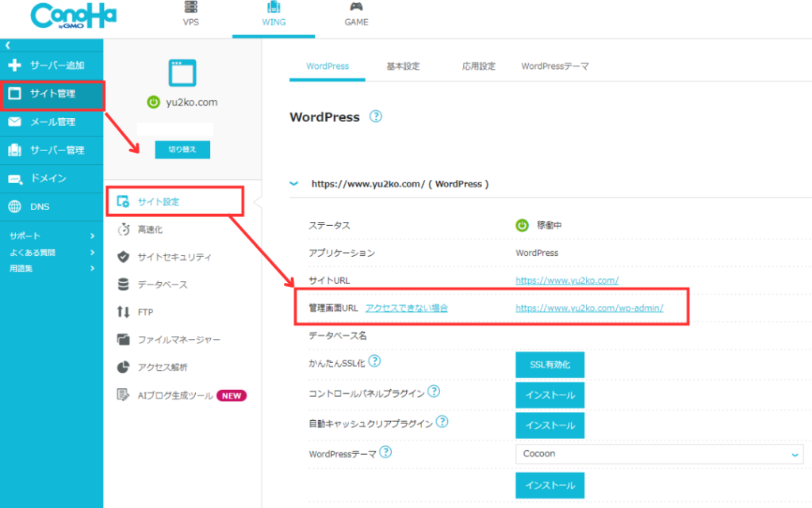Collapse the https://www.yu2ko.com/ section chevron
812x508 pixels.
(x=294, y=184)
